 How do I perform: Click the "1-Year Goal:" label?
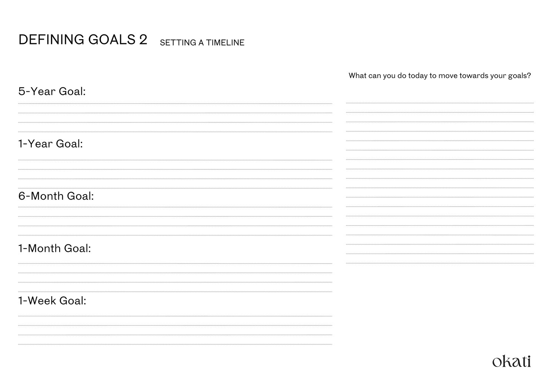[51, 144]
